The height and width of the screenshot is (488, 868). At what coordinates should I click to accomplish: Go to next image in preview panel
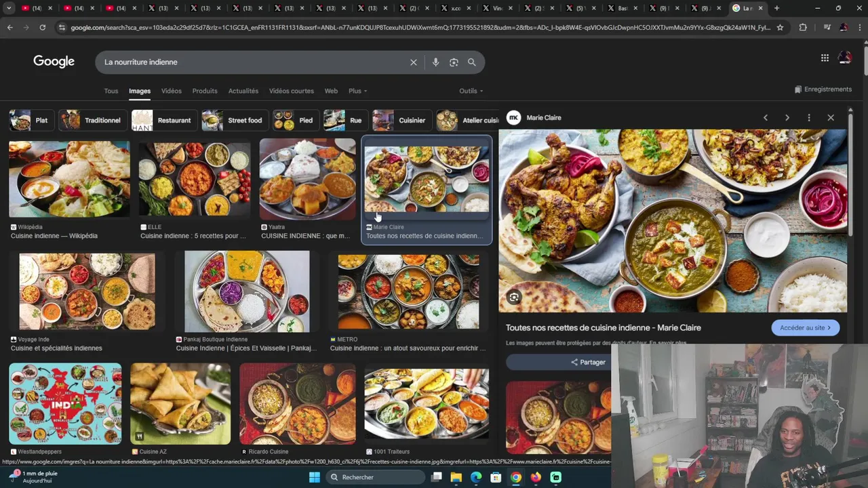pos(787,118)
